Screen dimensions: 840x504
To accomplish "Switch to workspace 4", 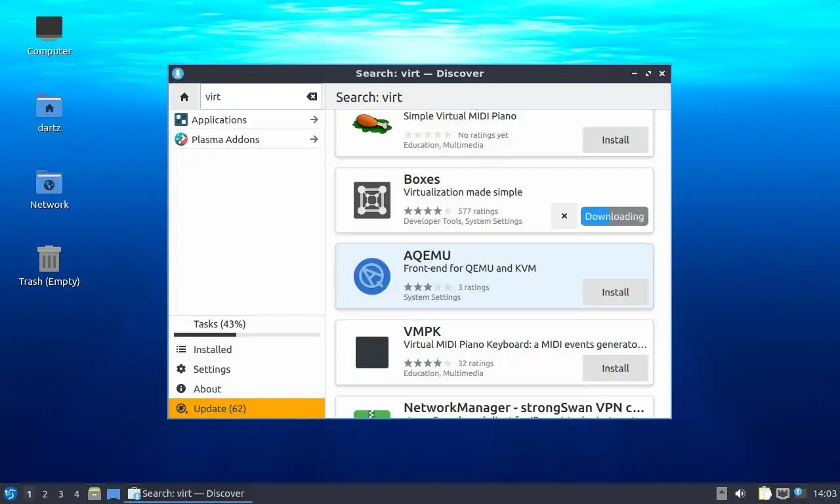I will pos(77,494).
